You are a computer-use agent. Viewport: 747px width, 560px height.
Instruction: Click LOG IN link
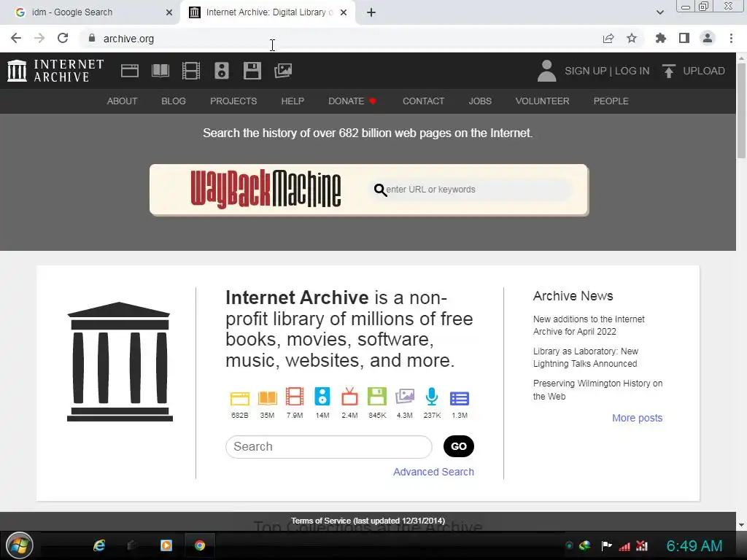pyautogui.click(x=632, y=71)
